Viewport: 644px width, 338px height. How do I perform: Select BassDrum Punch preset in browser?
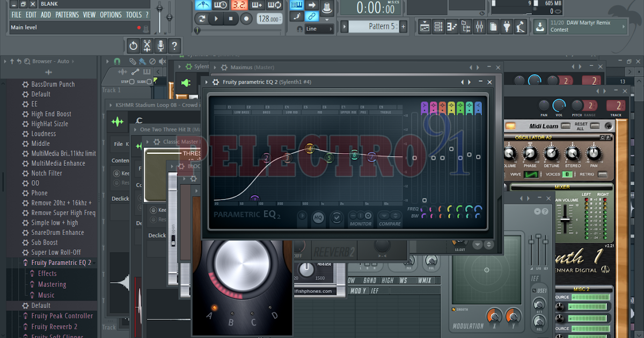(53, 84)
